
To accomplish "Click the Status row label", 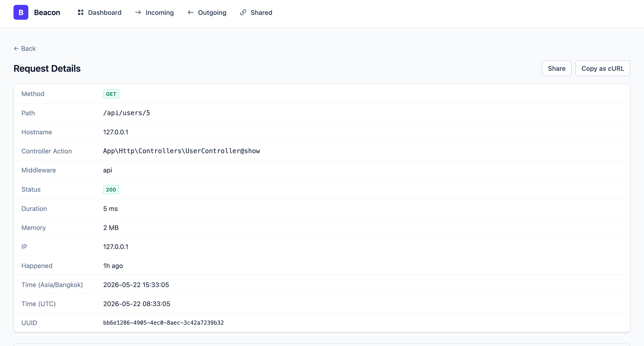I will [x=31, y=189].
